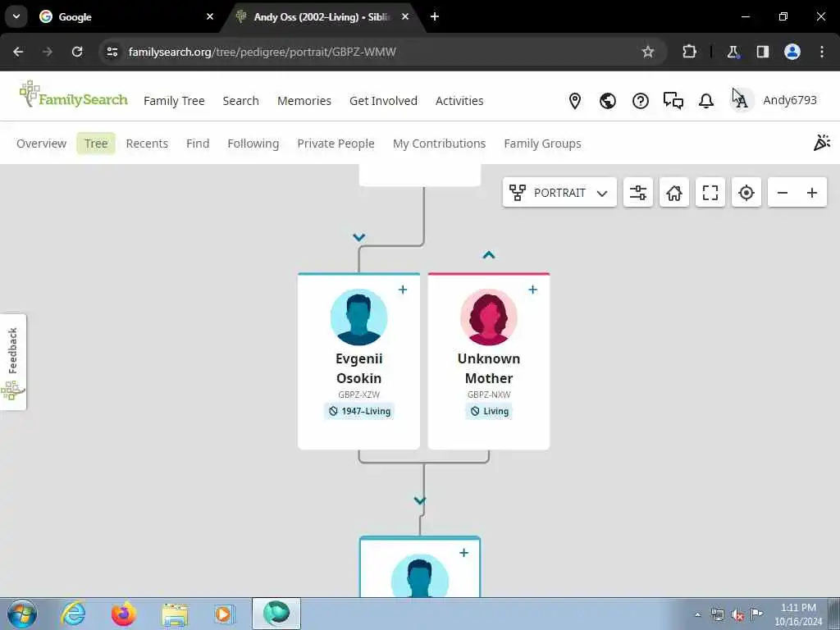840x630 pixels.
Task: Open the Andy6793 account avatar
Action: point(742,100)
